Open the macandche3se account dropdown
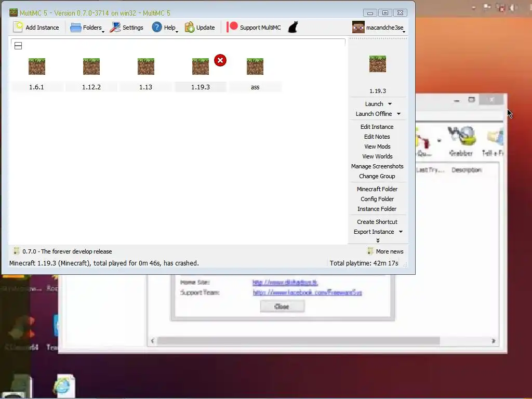 pos(379,28)
